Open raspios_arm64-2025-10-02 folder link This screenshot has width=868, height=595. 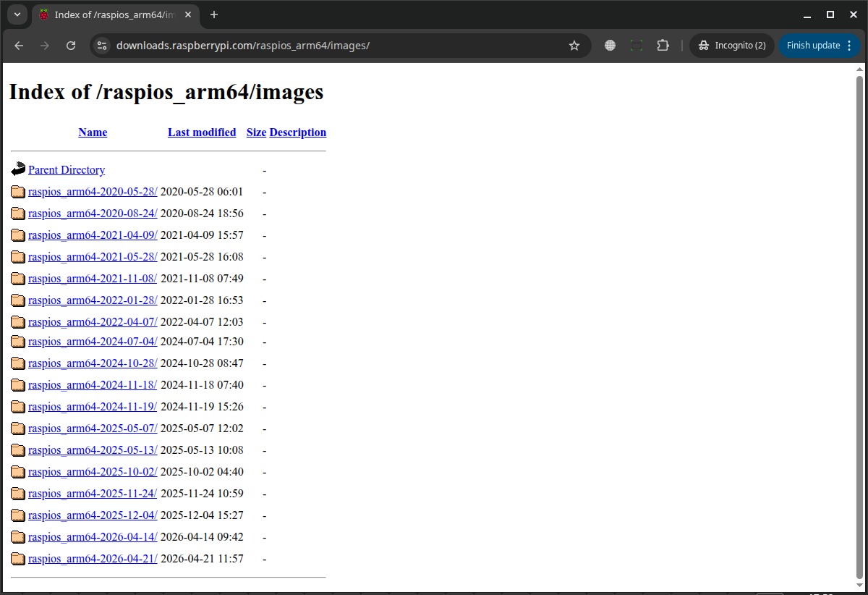(x=93, y=472)
